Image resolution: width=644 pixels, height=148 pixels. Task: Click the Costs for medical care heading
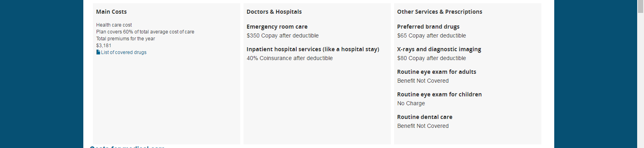[x=127, y=147]
